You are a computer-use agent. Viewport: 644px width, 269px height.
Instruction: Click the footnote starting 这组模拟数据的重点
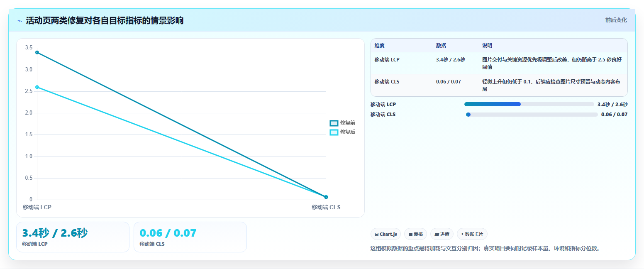[485, 249]
